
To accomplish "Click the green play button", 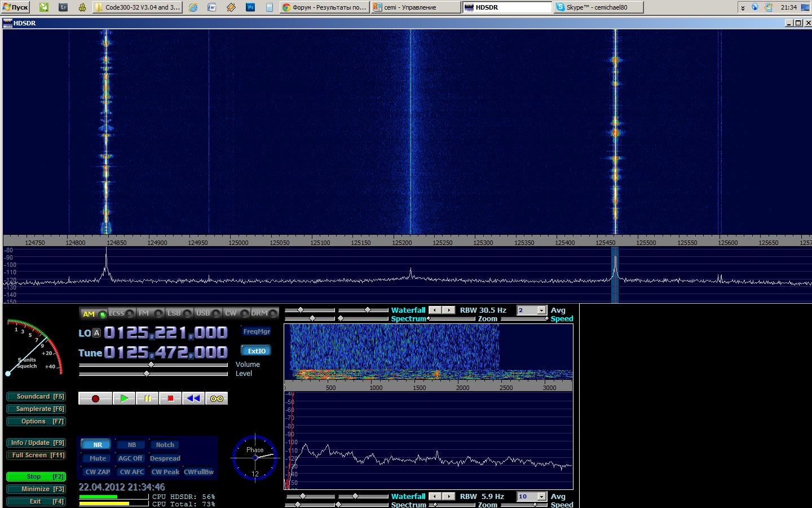I will [124, 398].
